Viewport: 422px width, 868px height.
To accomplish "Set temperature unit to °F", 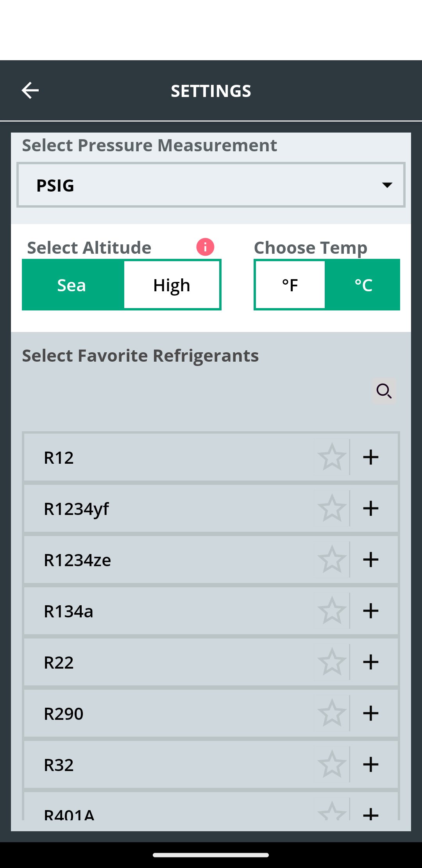I will (x=290, y=285).
